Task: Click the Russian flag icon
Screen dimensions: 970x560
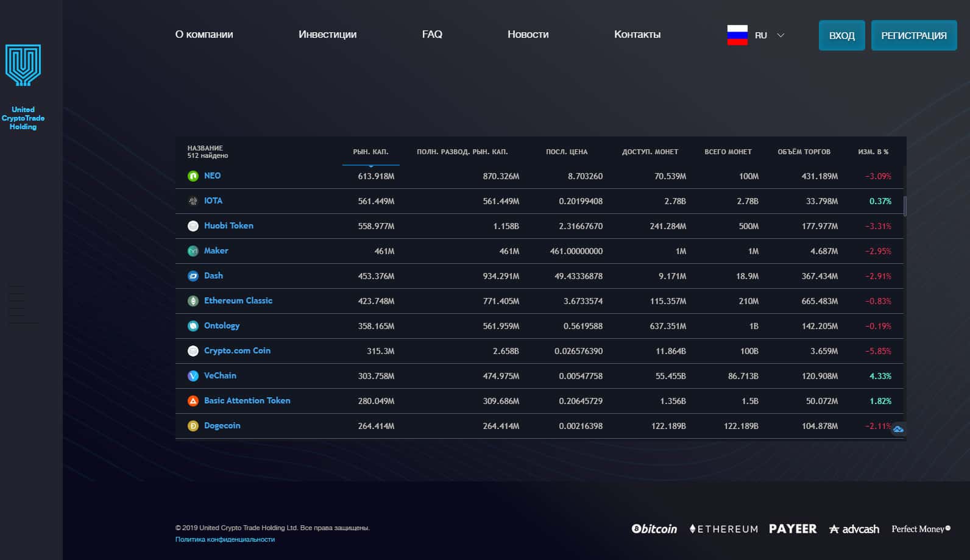Action: (737, 35)
